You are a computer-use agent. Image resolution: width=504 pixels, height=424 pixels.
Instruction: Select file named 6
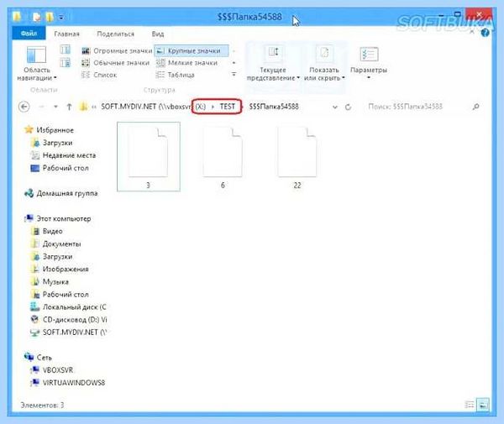pyautogui.click(x=223, y=157)
